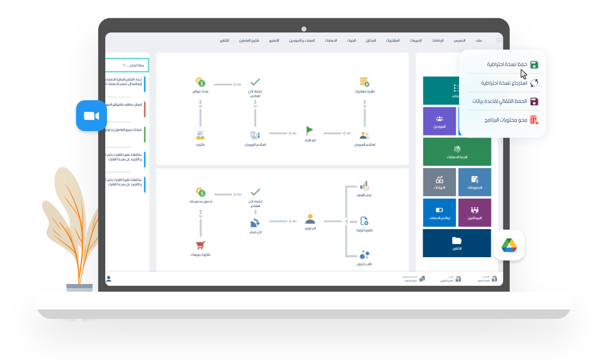Open the user profile icon in bottom bar
Viewport: 593px width, 364px height.
pyautogui.click(x=109, y=279)
